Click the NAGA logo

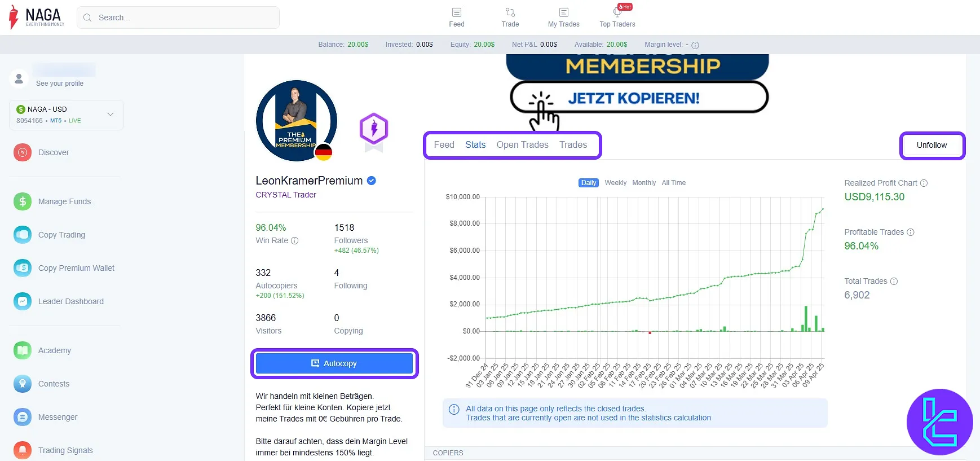point(37,17)
